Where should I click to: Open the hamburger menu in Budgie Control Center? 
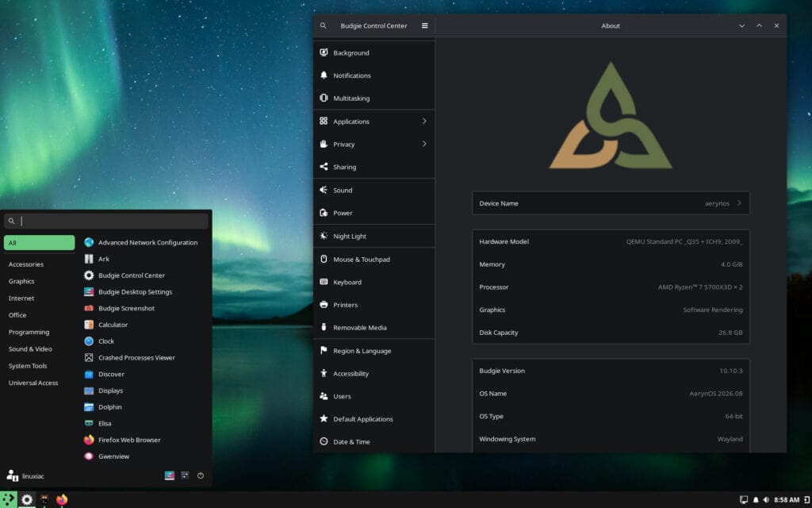pyautogui.click(x=425, y=26)
